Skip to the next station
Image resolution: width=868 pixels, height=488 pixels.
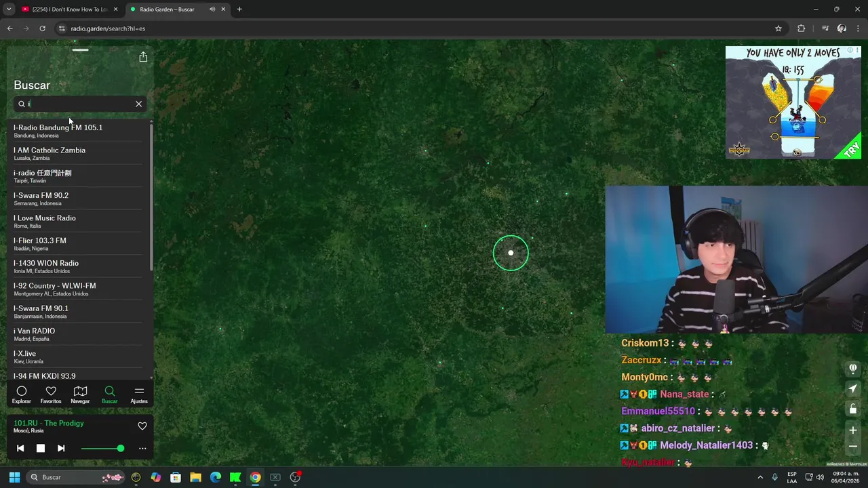(x=61, y=448)
